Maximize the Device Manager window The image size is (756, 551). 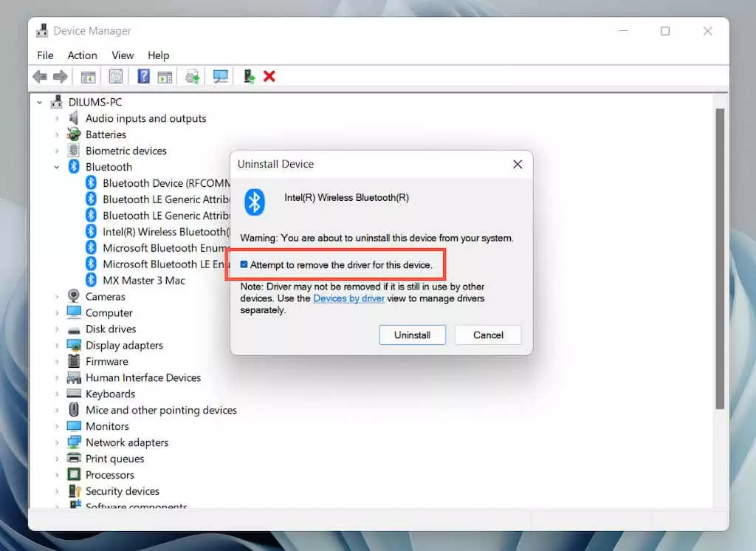(x=665, y=31)
